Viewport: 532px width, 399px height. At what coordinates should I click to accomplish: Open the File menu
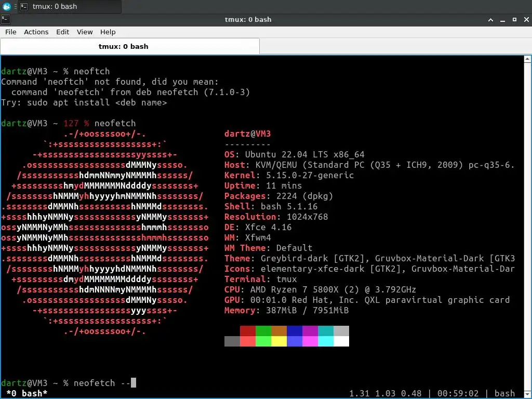(x=11, y=32)
